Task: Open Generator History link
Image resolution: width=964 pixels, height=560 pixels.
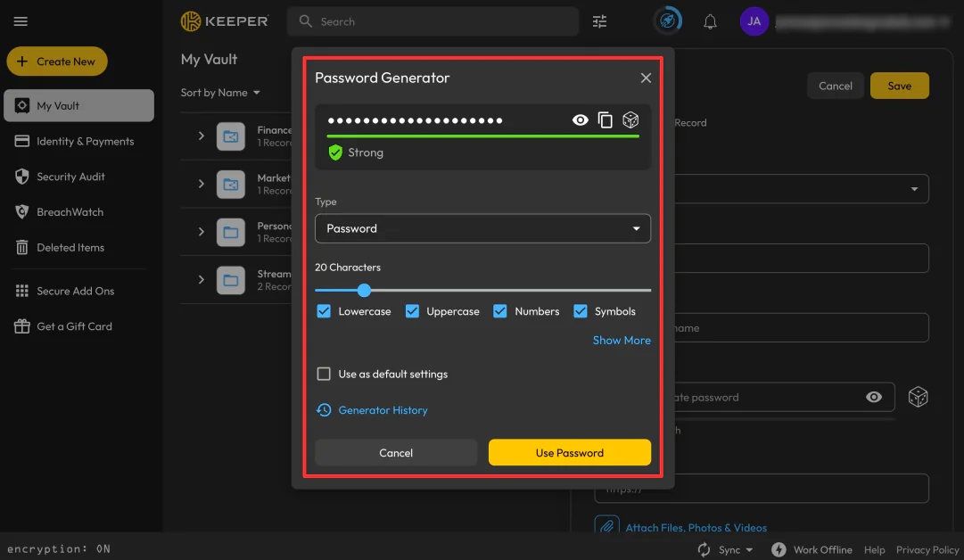Action: click(383, 410)
